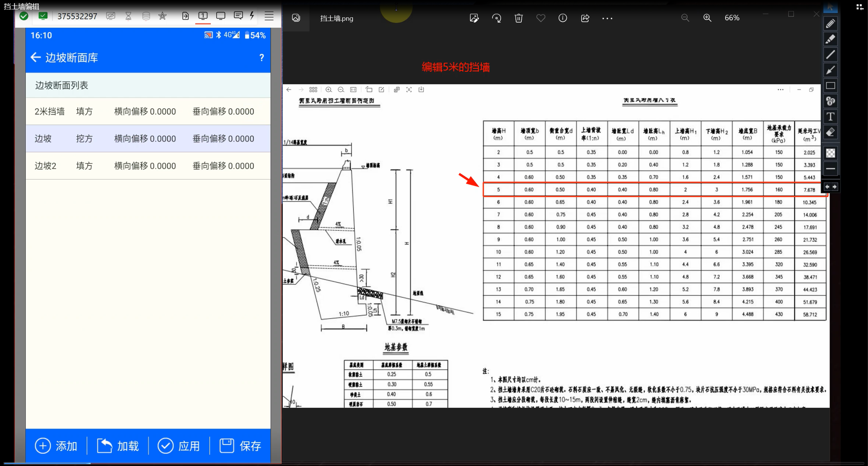Select the rectangle shape tool
868x466 pixels.
[x=830, y=86]
